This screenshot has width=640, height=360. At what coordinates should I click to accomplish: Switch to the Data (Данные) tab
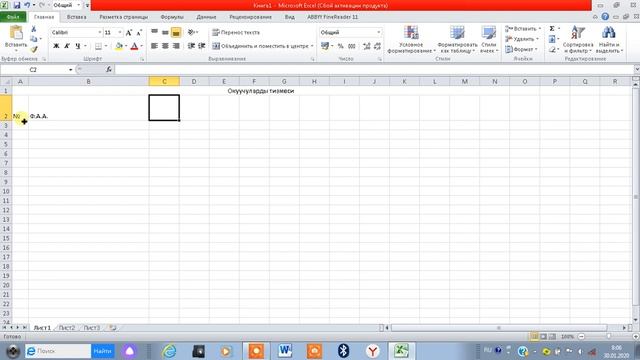tap(206, 17)
